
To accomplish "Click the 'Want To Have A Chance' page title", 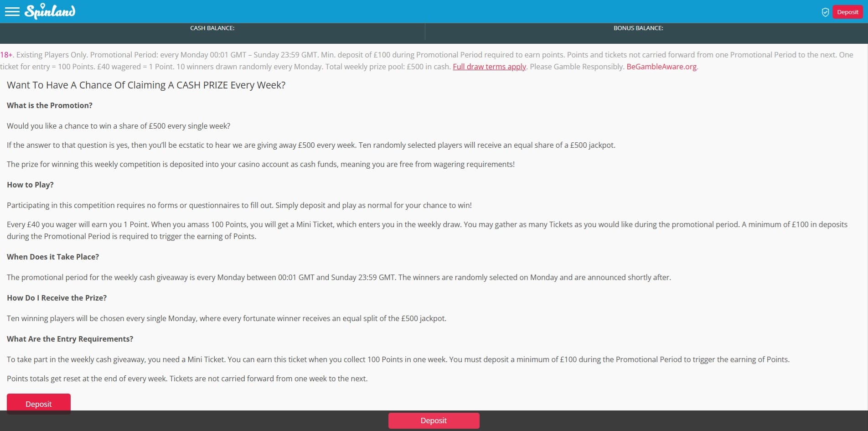I will coord(146,85).
